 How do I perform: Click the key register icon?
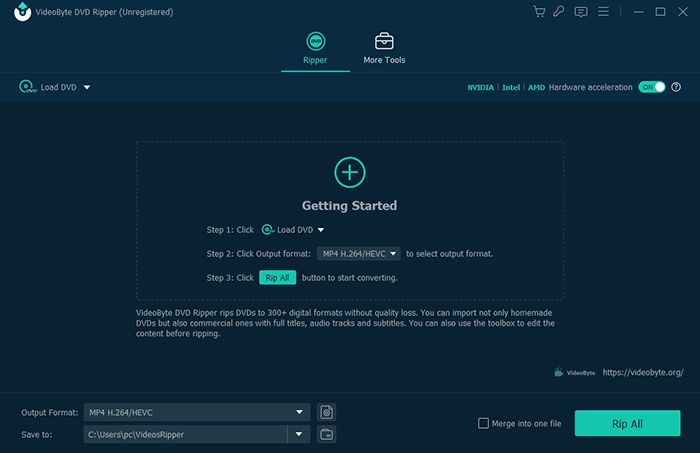coord(558,12)
